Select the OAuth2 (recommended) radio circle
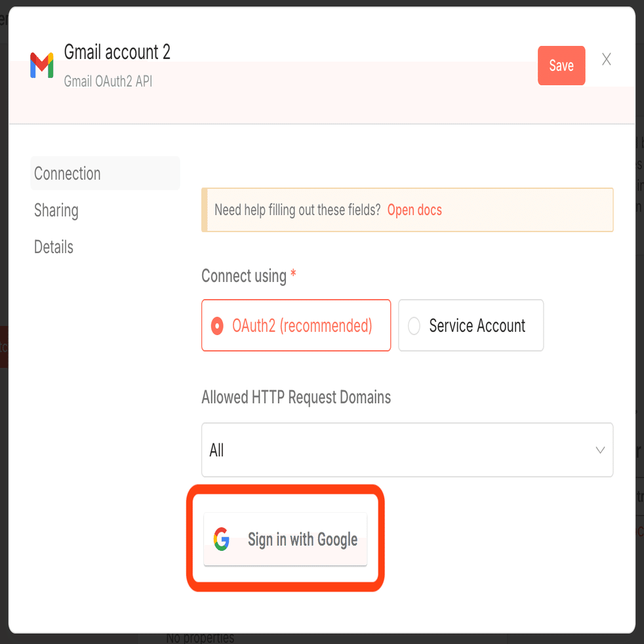Viewport: 644px width, 644px height. (x=217, y=326)
